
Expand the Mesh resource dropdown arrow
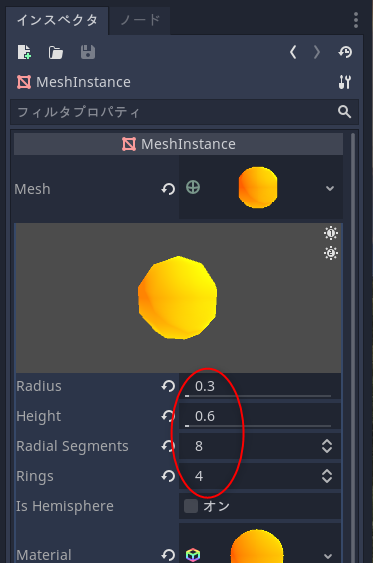(330, 188)
